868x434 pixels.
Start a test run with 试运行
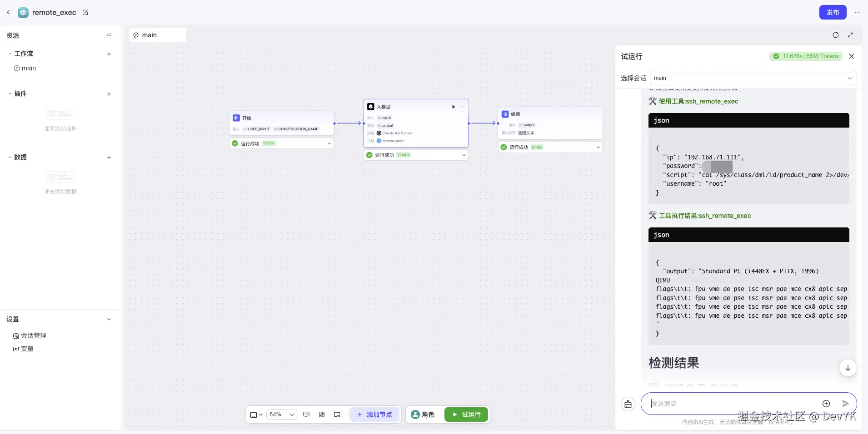point(466,414)
